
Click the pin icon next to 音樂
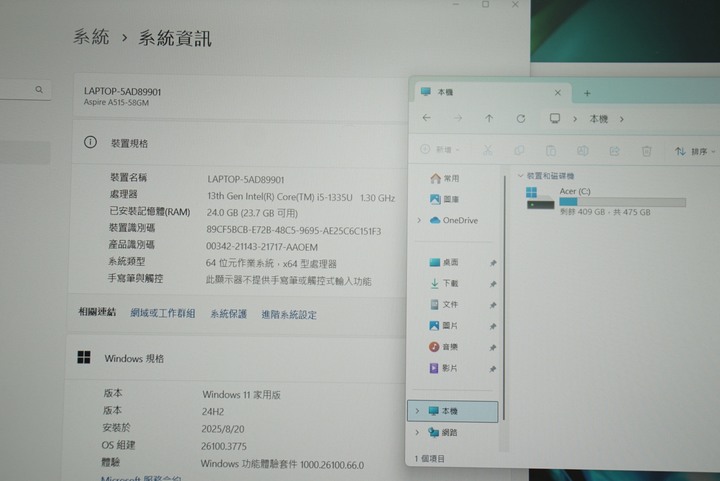click(x=493, y=347)
